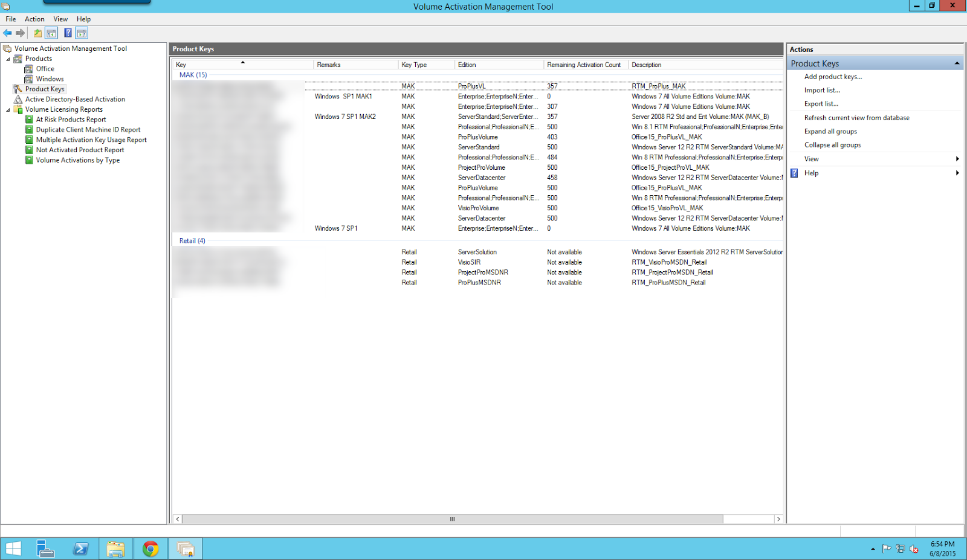Click Refresh current view from database

(x=856, y=118)
